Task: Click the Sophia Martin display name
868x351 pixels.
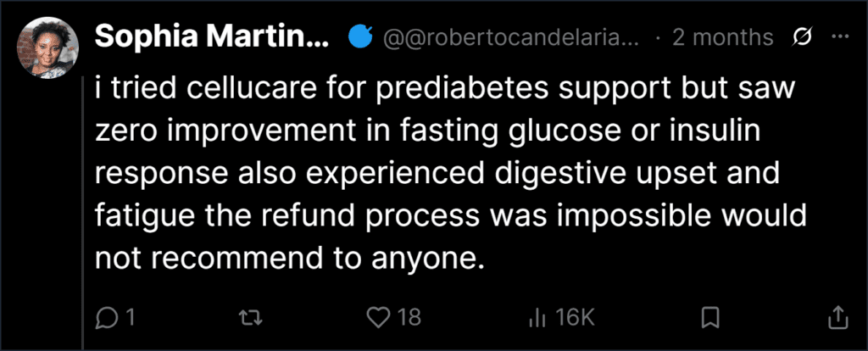Action: [x=213, y=37]
